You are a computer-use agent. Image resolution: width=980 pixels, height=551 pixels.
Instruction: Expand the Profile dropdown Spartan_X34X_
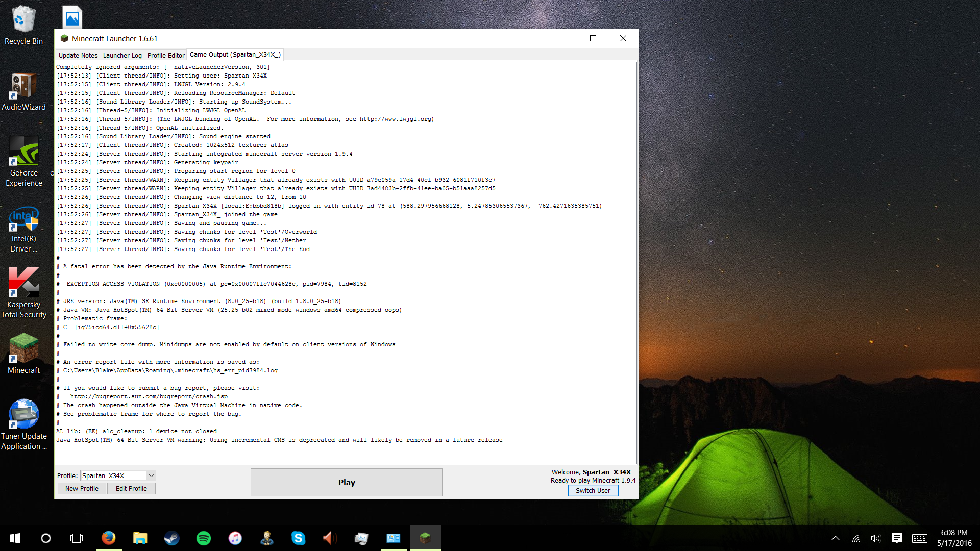[151, 475]
